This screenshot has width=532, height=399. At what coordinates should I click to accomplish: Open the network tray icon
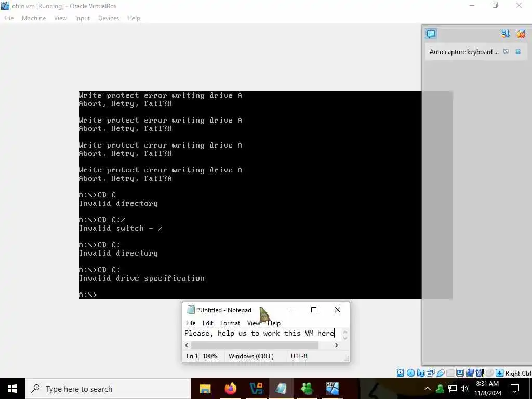[x=453, y=389]
